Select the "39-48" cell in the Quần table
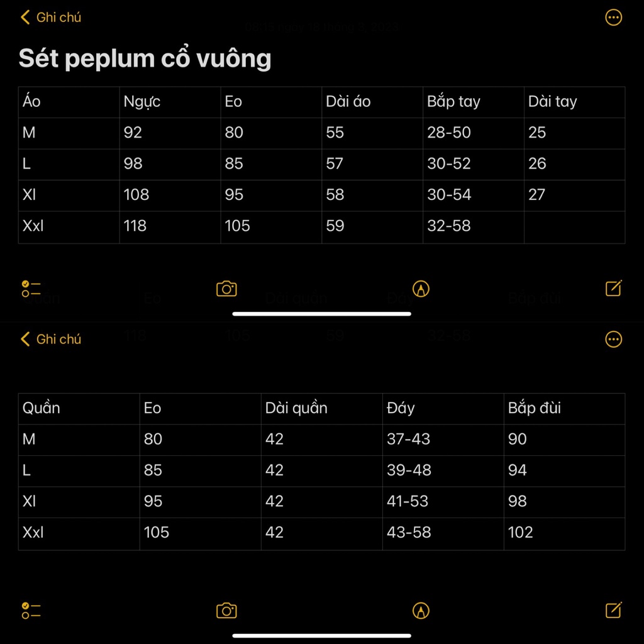Screen dimensions: 644x644 [443, 470]
